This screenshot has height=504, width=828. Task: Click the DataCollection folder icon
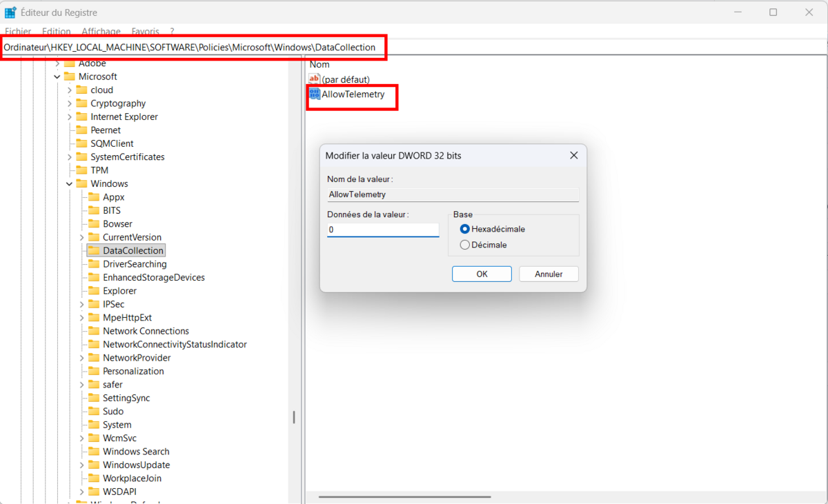pyautogui.click(x=93, y=251)
